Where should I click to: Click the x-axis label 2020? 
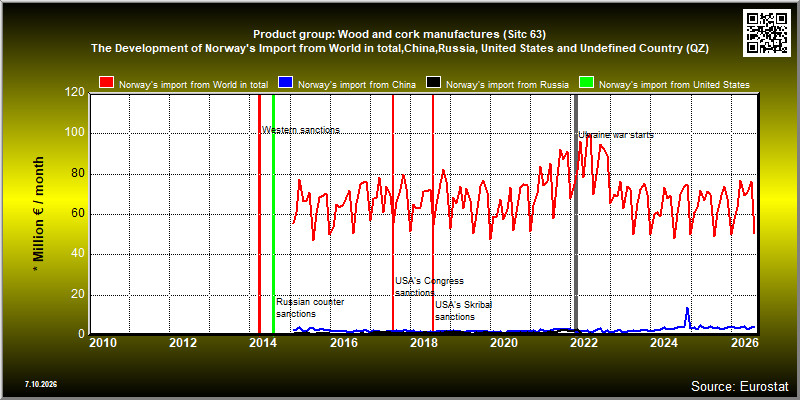click(x=504, y=342)
